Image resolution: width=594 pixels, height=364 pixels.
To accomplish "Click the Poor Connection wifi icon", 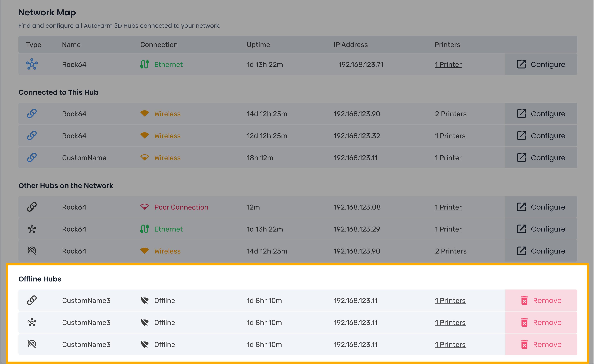I will tap(145, 207).
